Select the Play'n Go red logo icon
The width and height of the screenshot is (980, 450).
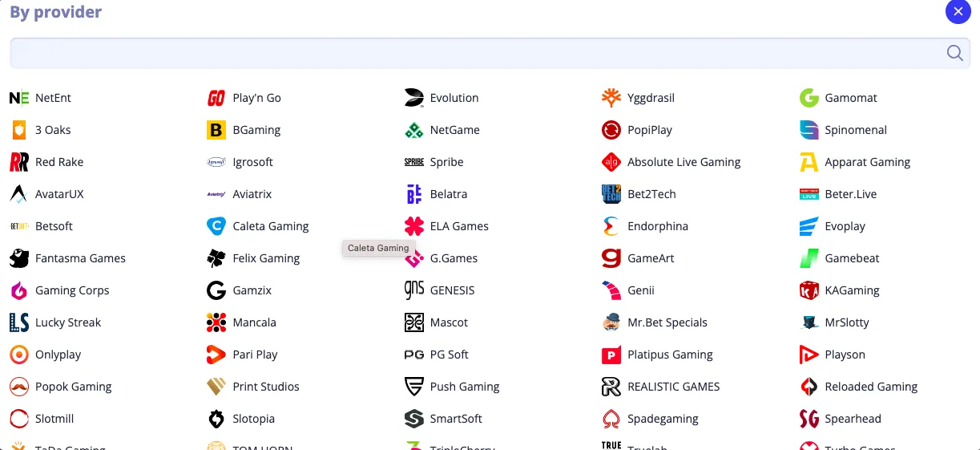(x=216, y=98)
